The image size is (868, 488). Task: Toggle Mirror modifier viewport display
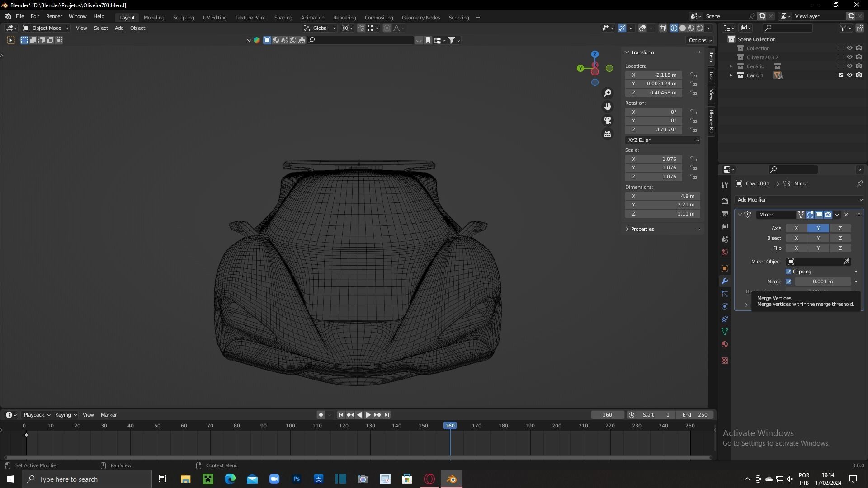(819, 215)
